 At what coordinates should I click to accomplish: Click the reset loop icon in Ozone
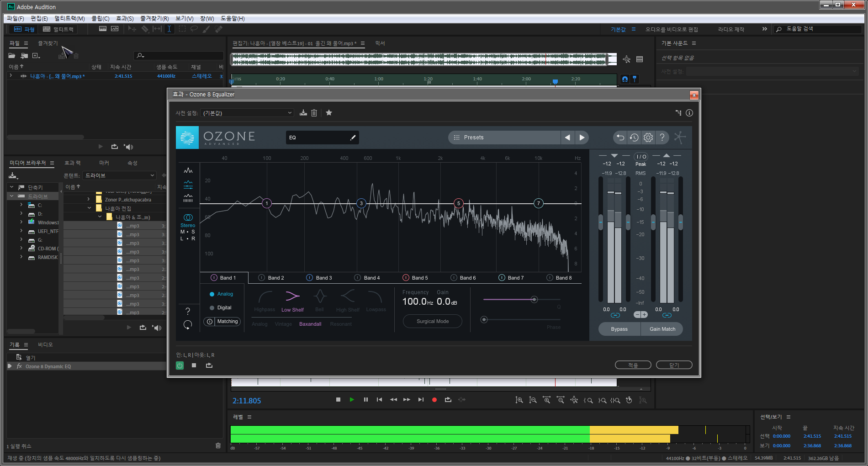(x=188, y=325)
